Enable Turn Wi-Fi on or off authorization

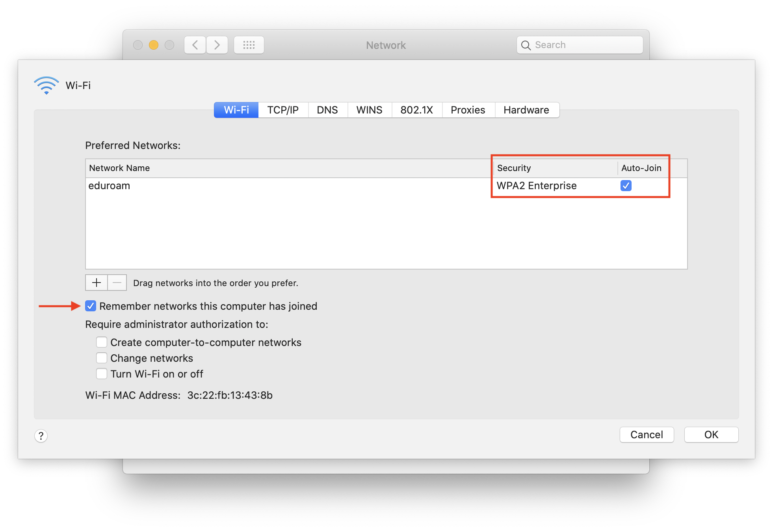[102, 374]
